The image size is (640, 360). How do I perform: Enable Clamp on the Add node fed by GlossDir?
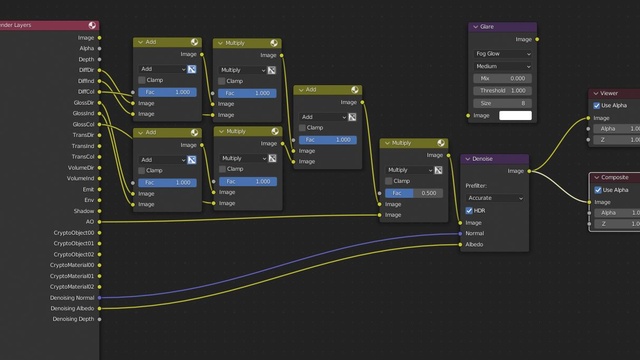(142, 170)
